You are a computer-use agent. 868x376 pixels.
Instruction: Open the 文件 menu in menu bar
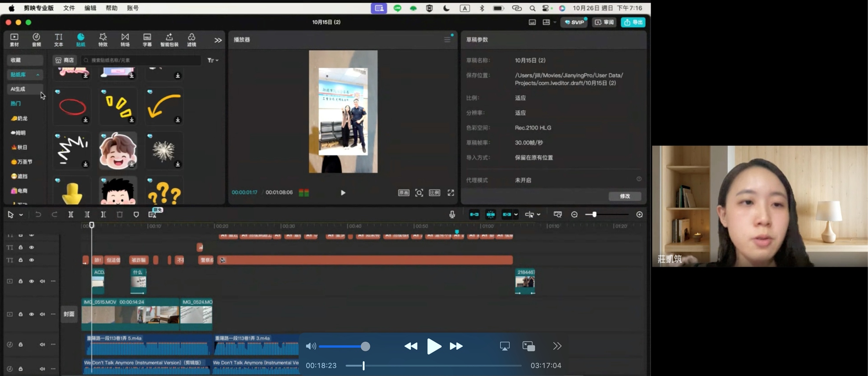pyautogui.click(x=69, y=8)
